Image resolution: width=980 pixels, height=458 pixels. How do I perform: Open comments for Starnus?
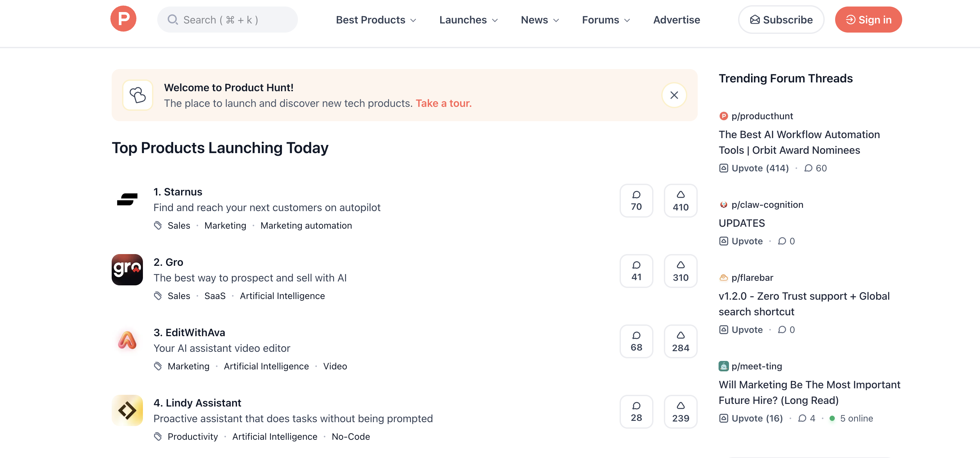pos(636,201)
